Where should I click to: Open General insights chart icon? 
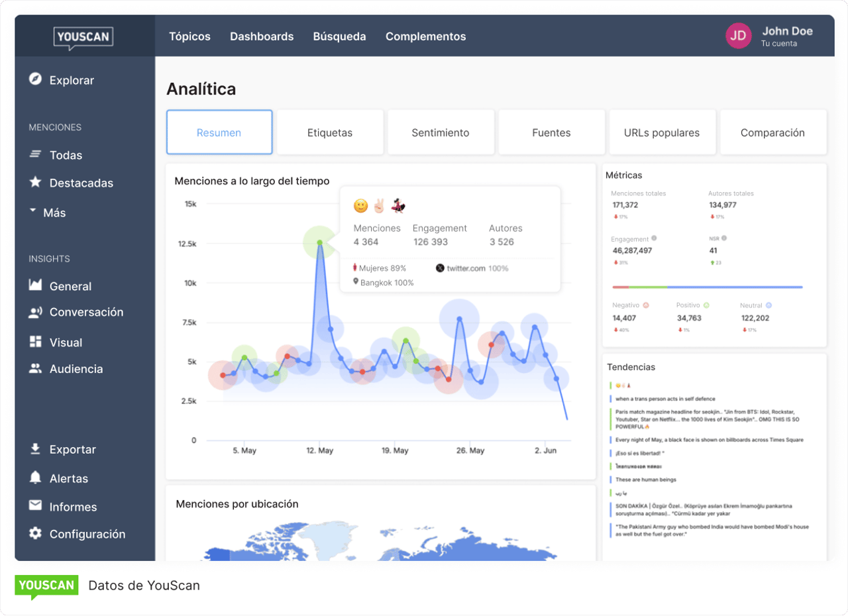[x=36, y=285]
